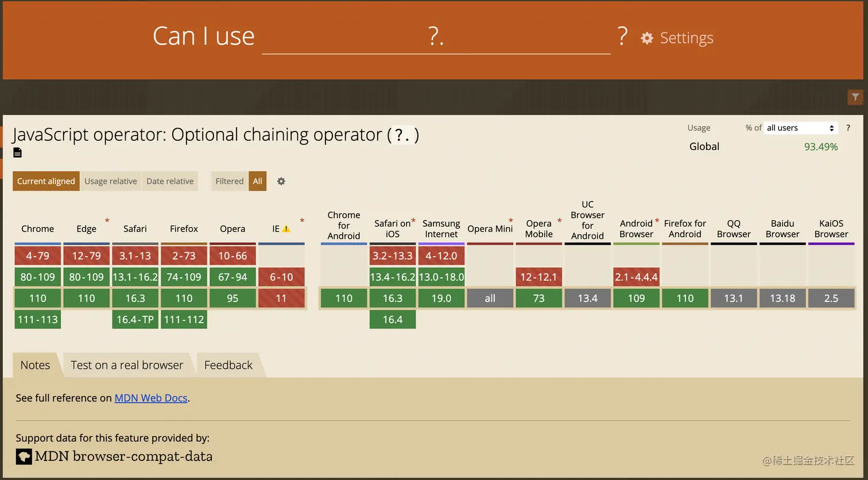
Task: Click Safari on iOS 16.4 cell
Action: point(393,319)
